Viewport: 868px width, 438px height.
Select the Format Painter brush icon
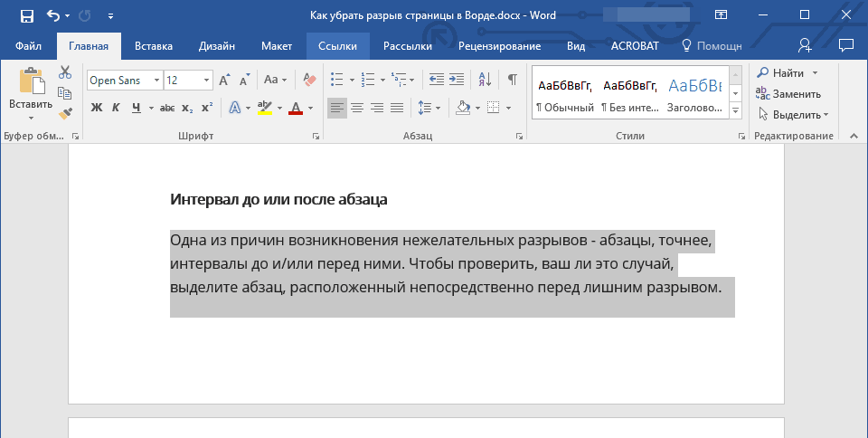65,114
